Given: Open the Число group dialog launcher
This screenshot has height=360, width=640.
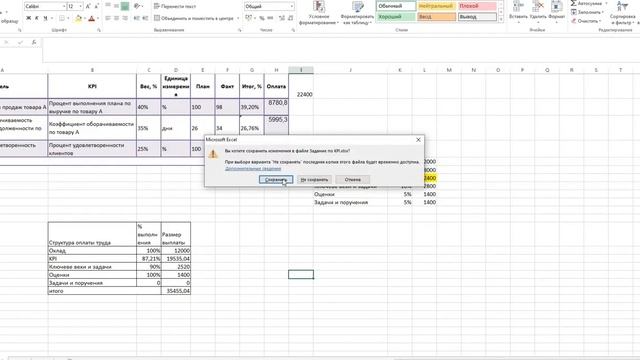Looking at the screenshot, I should coord(293,30).
